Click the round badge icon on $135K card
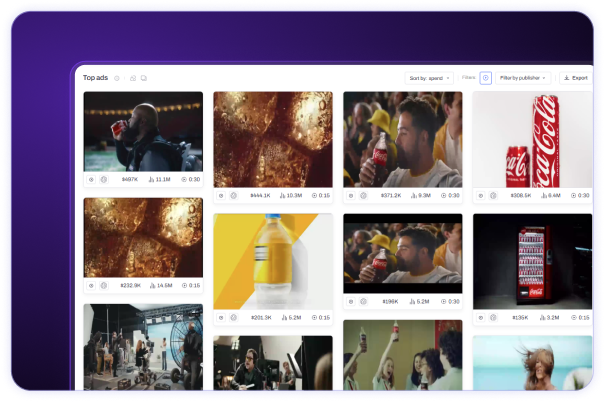The width and height of the screenshot is (605, 402). coord(493,318)
